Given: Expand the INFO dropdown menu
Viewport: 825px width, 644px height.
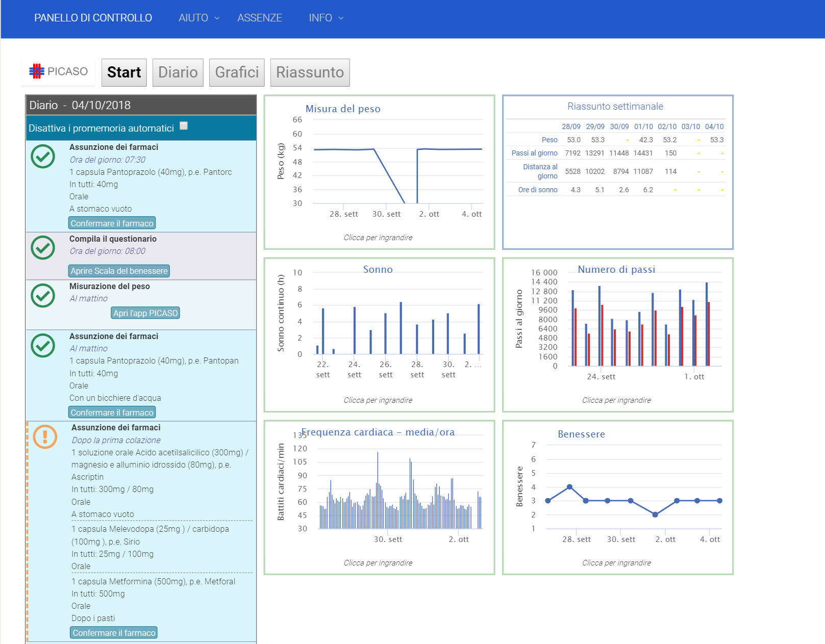Looking at the screenshot, I should [326, 18].
